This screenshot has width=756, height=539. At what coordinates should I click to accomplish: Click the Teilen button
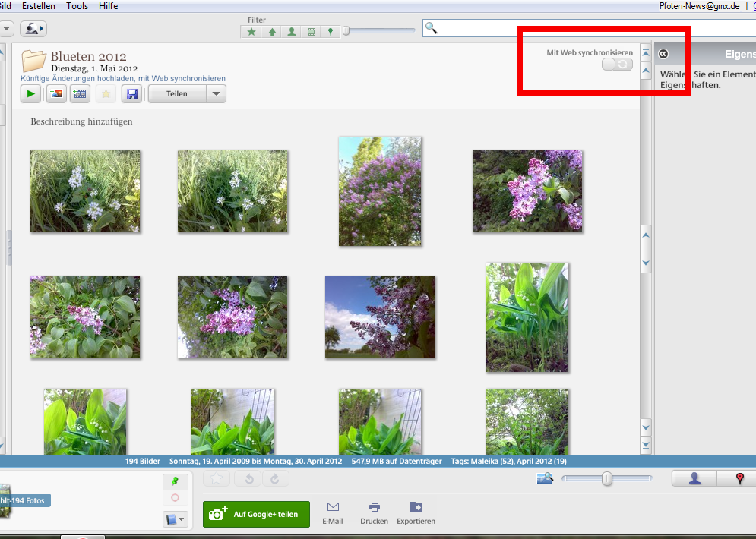click(x=177, y=94)
